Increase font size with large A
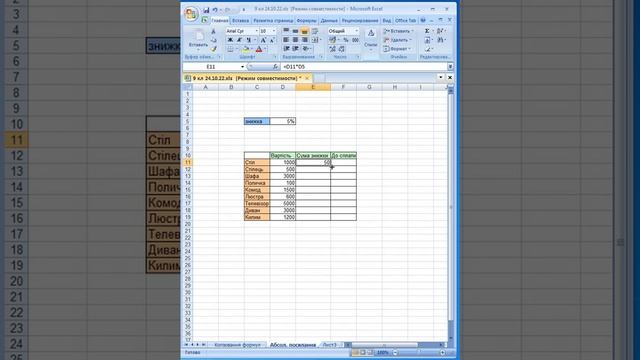This screenshot has height=360, width=640. click(263, 40)
